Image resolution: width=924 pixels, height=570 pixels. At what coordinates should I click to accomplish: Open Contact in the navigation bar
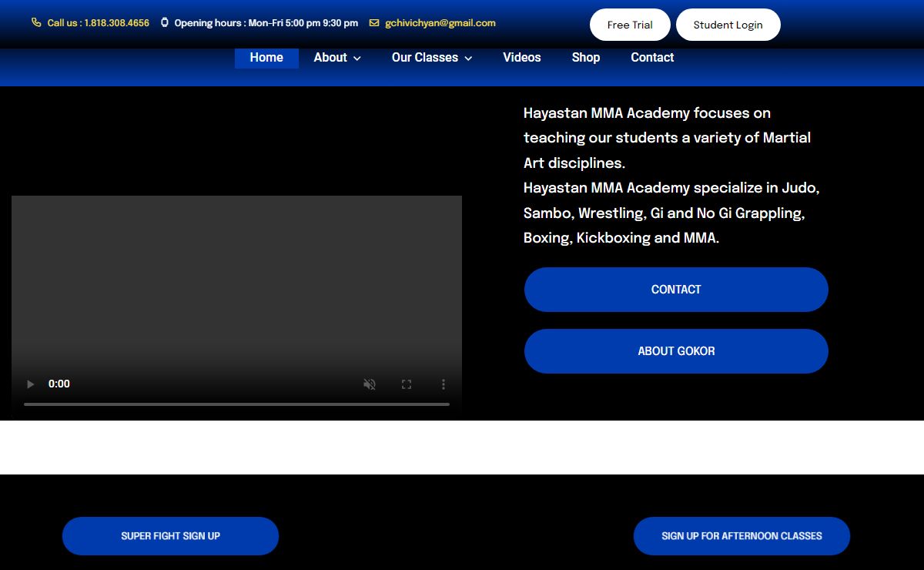click(652, 58)
